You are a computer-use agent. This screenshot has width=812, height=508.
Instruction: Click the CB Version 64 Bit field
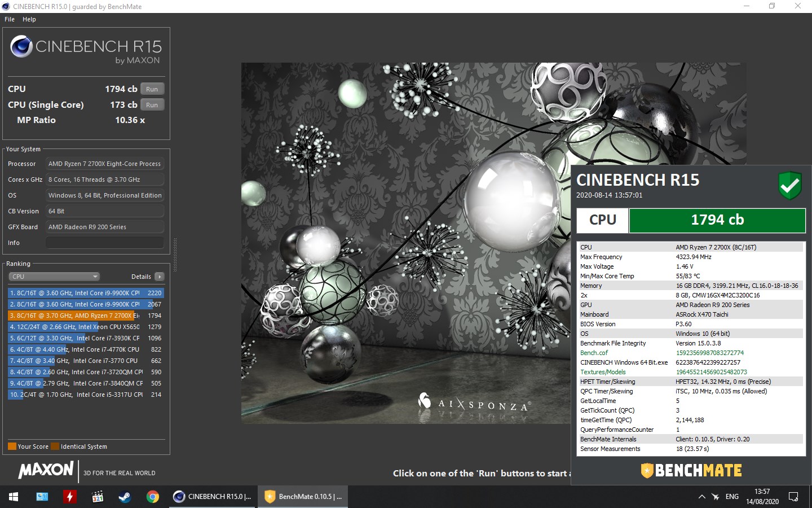coord(105,211)
